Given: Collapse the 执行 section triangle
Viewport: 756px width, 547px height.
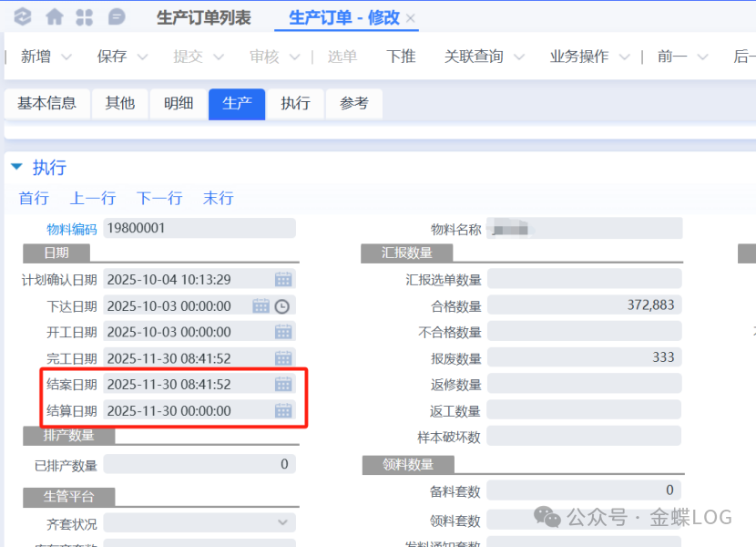Looking at the screenshot, I should 16,168.
